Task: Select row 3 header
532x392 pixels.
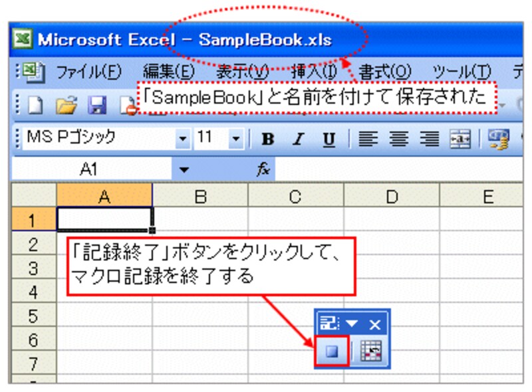Action: [34, 267]
